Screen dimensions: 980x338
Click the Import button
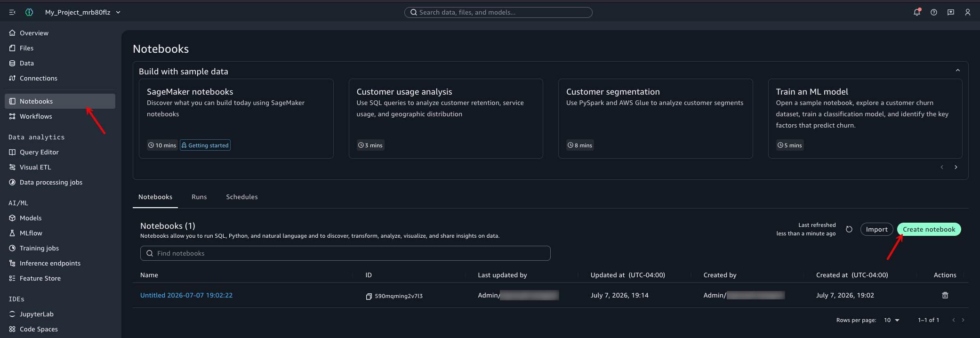pyautogui.click(x=876, y=229)
